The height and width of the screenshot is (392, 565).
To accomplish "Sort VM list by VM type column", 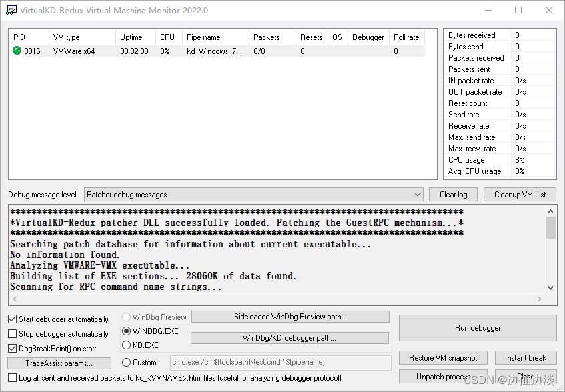I will (82, 37).
